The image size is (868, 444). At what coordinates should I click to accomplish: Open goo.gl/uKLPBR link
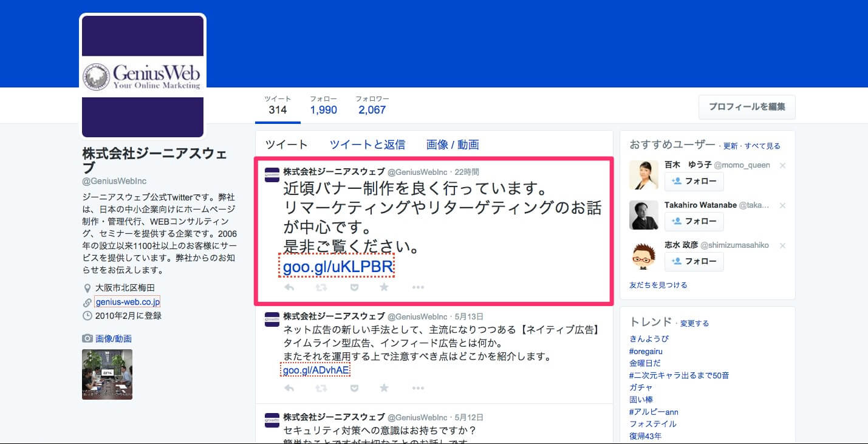coord(338,266)
